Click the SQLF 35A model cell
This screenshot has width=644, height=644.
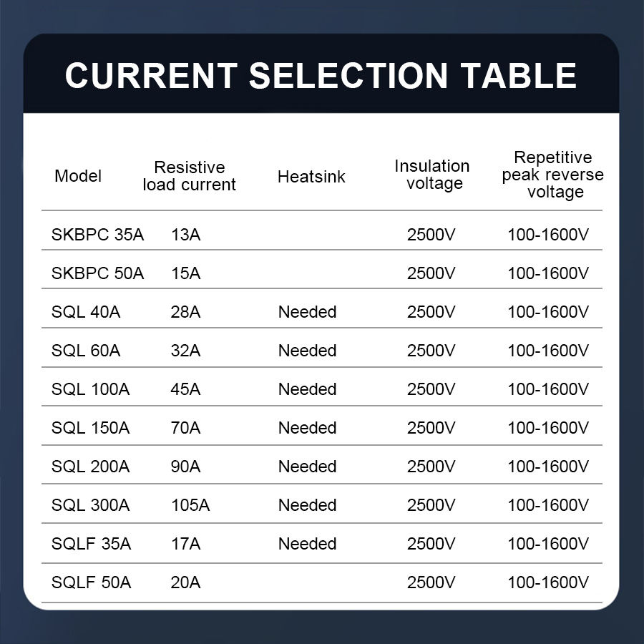(x=91, y=544)
